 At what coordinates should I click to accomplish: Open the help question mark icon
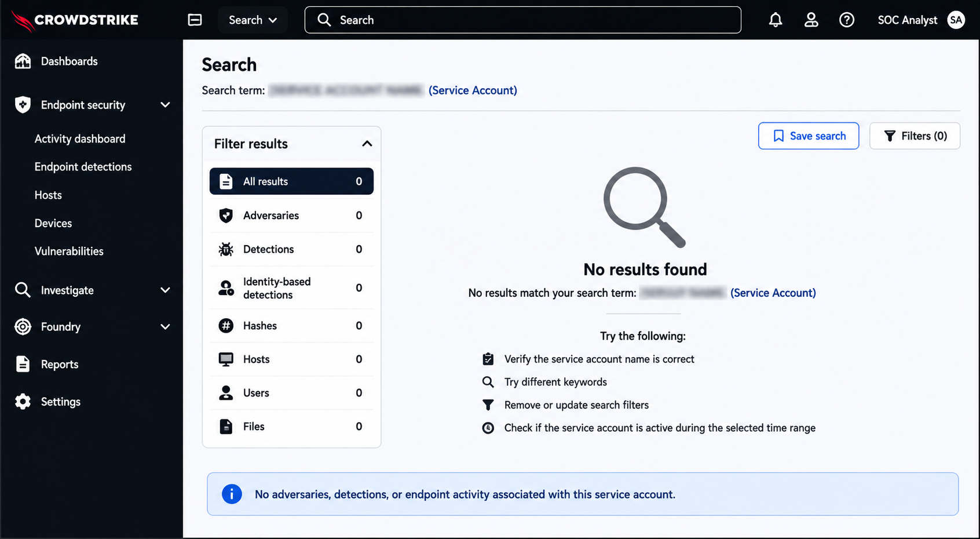847,20
